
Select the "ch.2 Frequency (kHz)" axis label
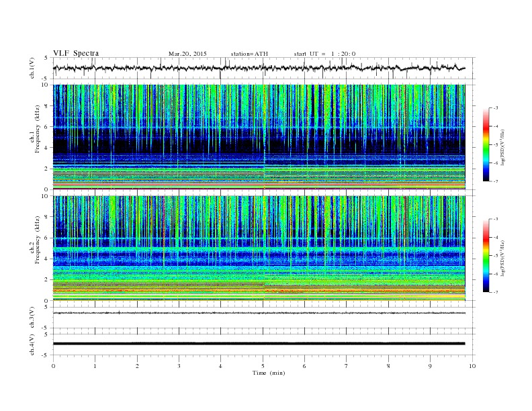coord(35,240)
